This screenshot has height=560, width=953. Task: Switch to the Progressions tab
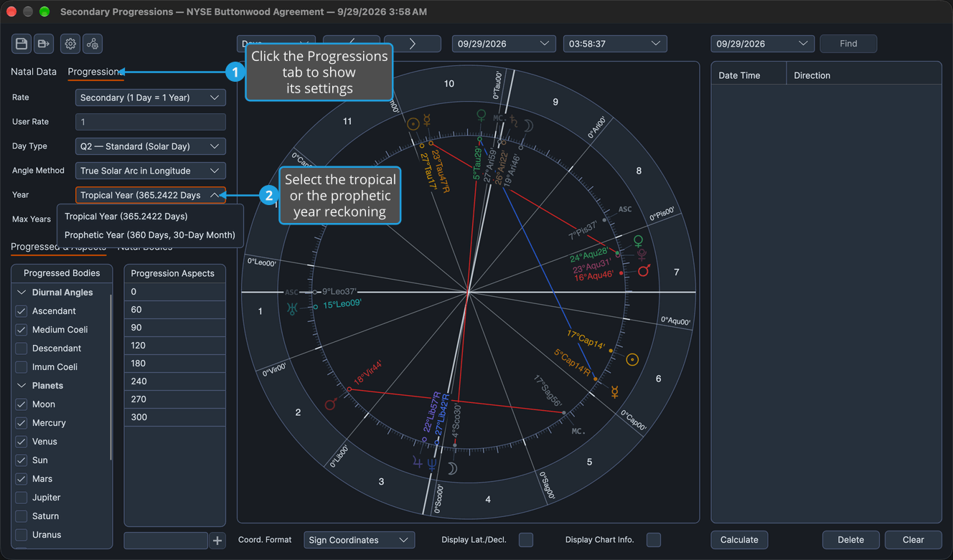95,72
